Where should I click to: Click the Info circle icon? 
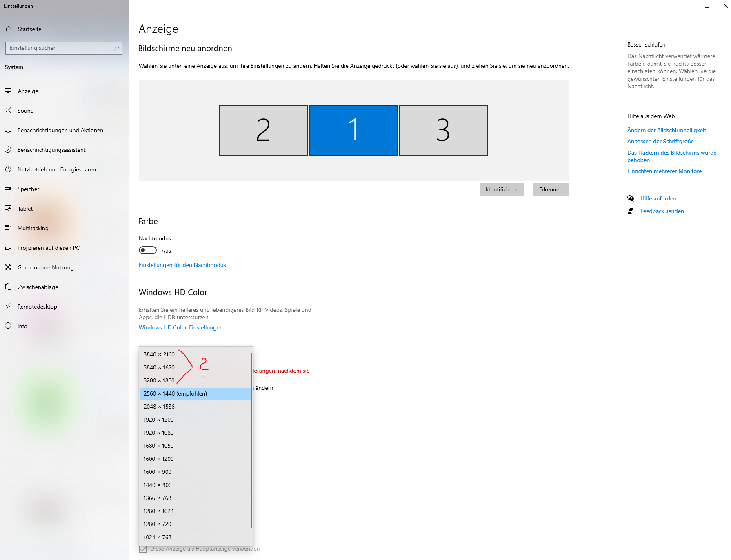(8, 326)
